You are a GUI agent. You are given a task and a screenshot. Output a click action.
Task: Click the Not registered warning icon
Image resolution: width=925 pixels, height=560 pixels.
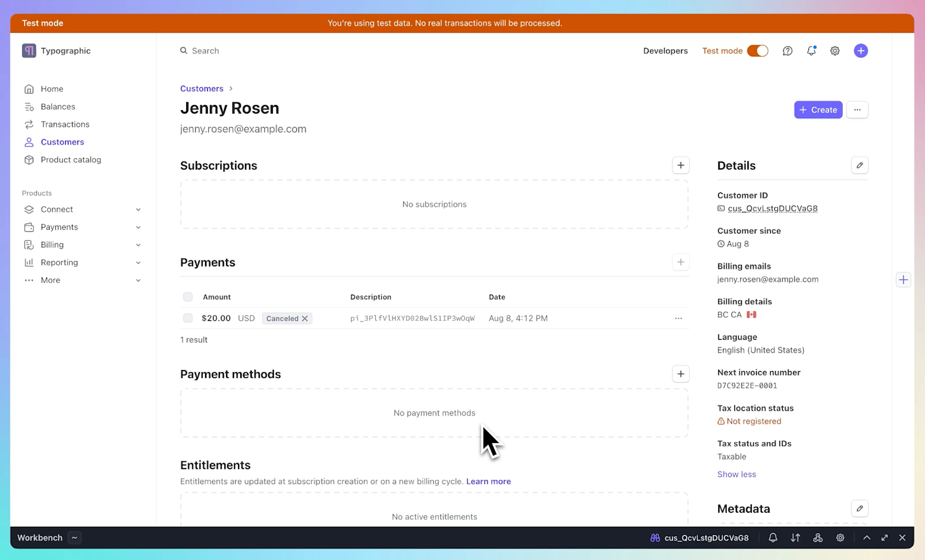click(721, 421)
